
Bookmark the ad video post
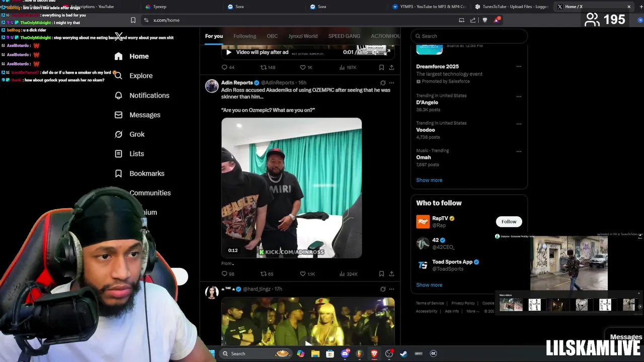tap(381, 67)
